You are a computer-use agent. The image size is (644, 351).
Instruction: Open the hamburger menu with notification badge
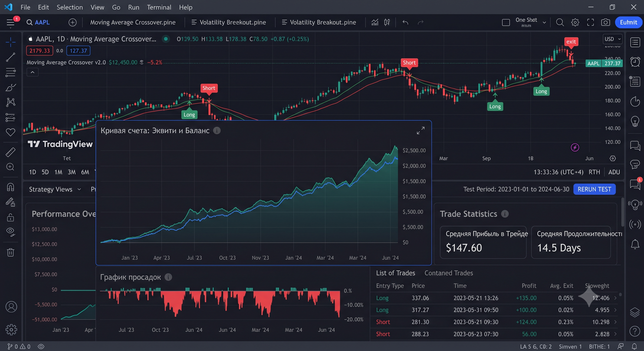(11, 22)
